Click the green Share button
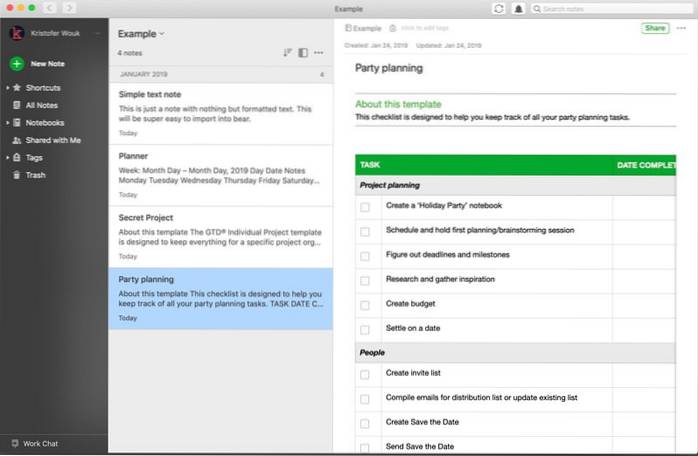This screenshot has height=456, width=698. coord(654,28)
